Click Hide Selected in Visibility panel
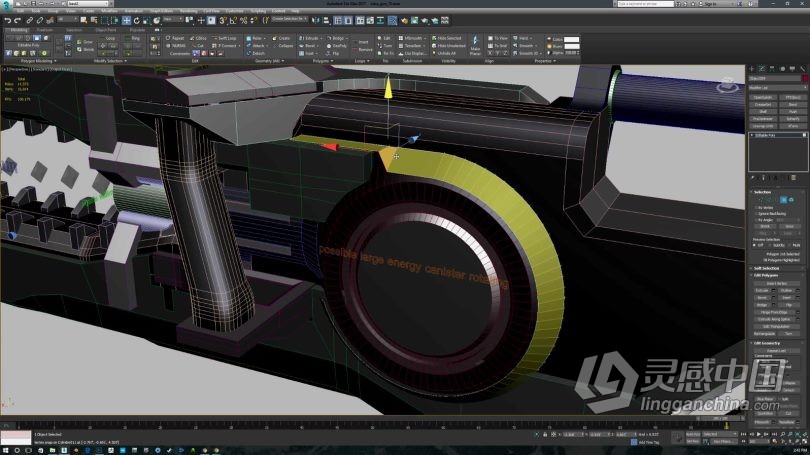 [446, 38]
